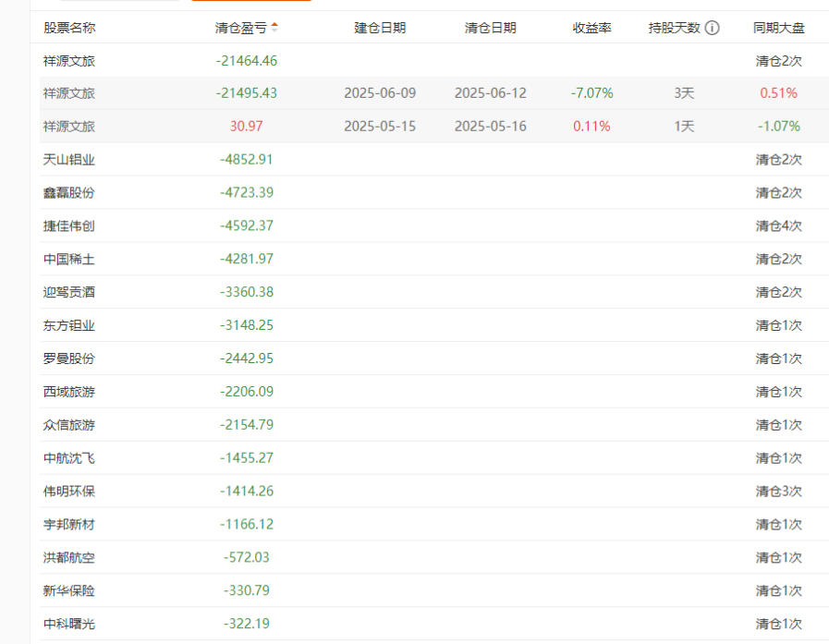This screenshot has height=644, width=829.
Task: Click market change -1.07%
Action: (x=779, y=127)
